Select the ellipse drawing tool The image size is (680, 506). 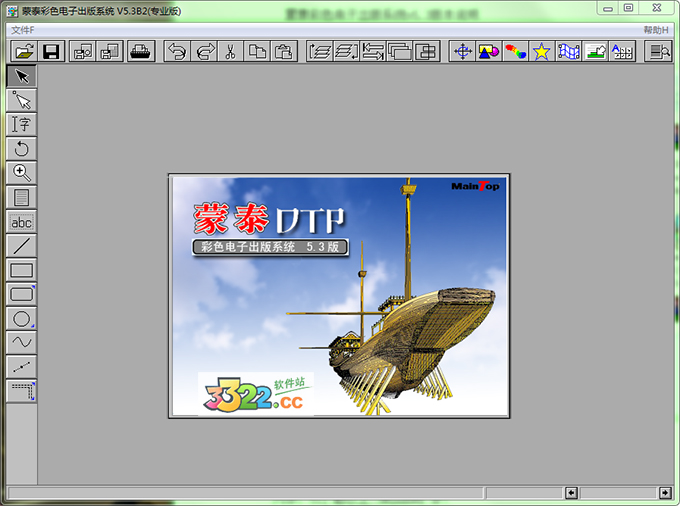(x=22, y=318)
